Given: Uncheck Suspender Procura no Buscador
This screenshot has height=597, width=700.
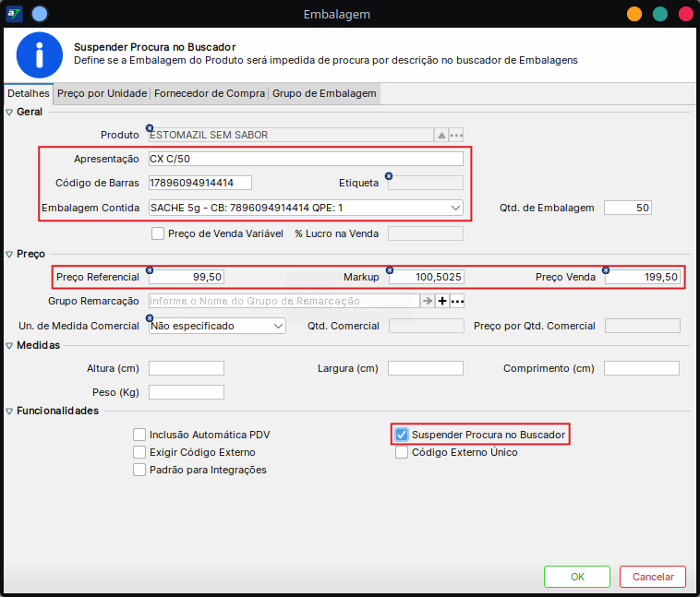Looking at the screenshot, I should click(x=402, y=435).
